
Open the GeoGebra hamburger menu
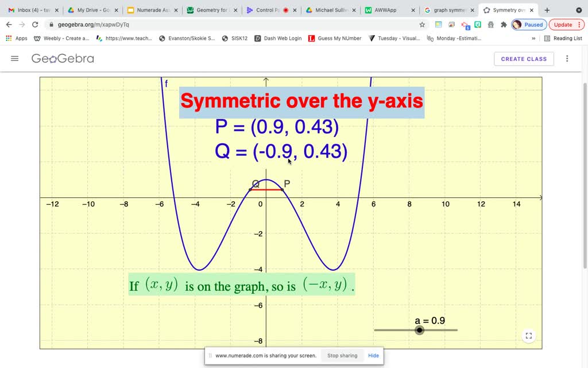pyautogui.click(x=14, y=58)
